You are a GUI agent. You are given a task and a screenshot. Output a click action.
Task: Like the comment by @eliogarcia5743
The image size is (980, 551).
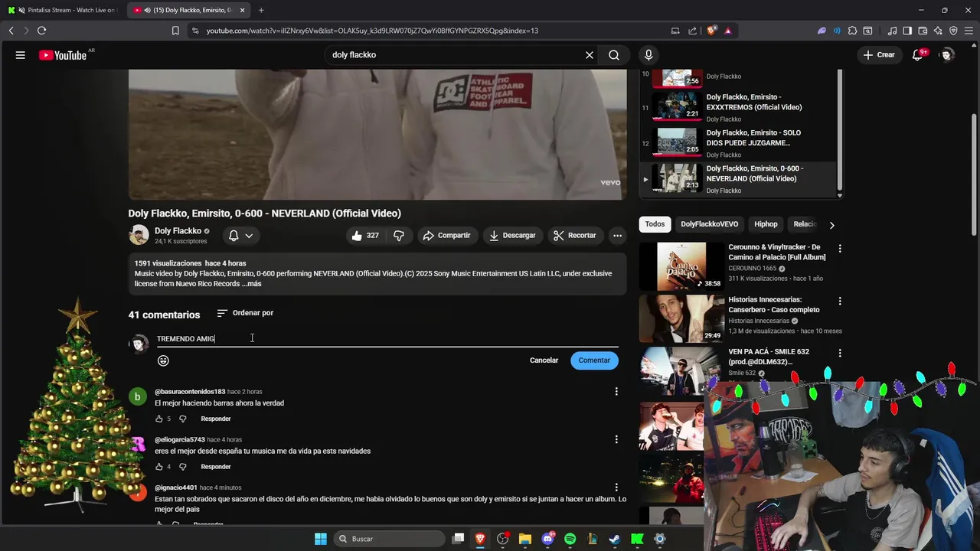pos(159,467)
